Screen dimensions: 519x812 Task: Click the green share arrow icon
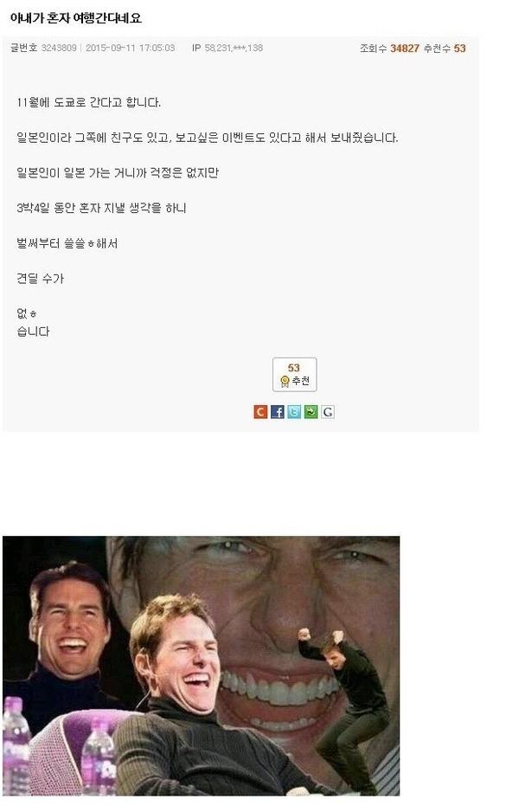pyautogui.click(x=311, y=412)
